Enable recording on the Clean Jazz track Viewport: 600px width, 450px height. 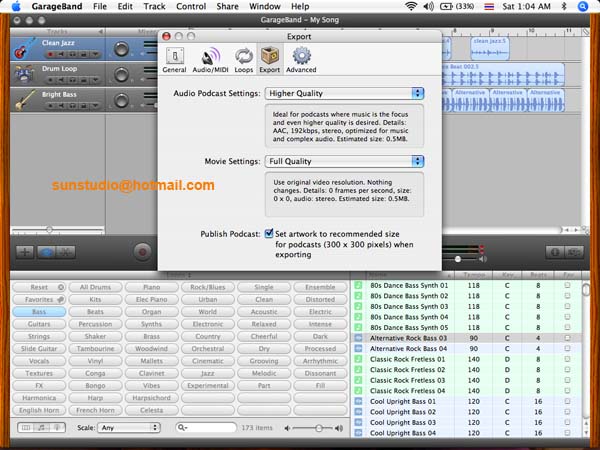(x=50, y=54)
